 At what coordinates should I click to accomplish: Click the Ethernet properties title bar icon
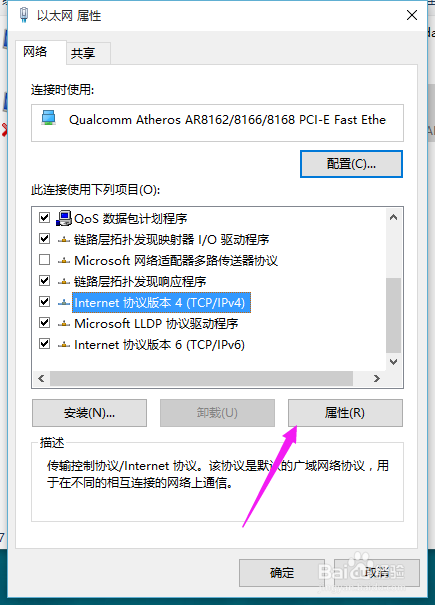(x=24, y=15)
